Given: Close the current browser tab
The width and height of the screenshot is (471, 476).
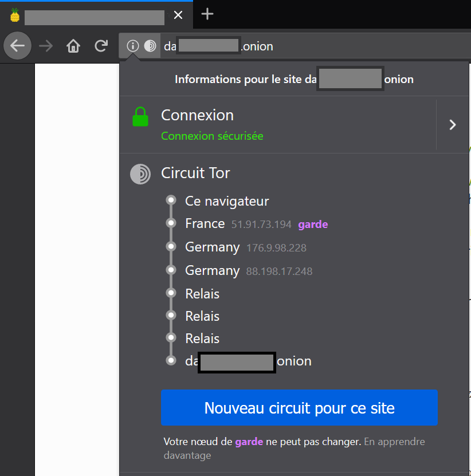Looking at the screenshot, I should pyautogui.click(x=178, y=15).
